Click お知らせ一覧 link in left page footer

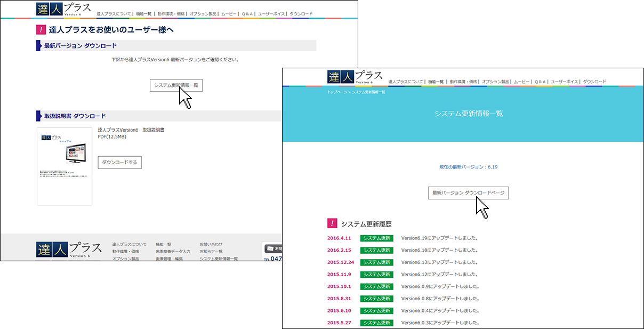click(211, 251)
